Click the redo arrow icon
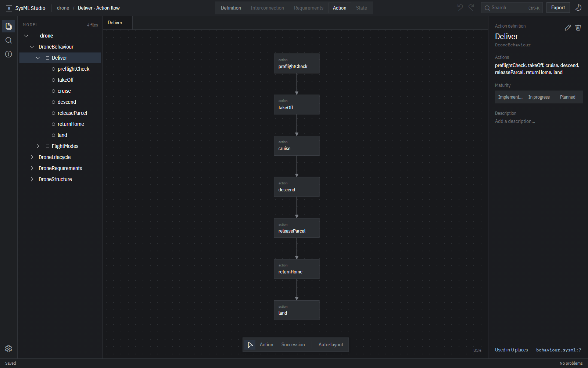The width and height of the screenshot is (588, 368). click(471, 7)
